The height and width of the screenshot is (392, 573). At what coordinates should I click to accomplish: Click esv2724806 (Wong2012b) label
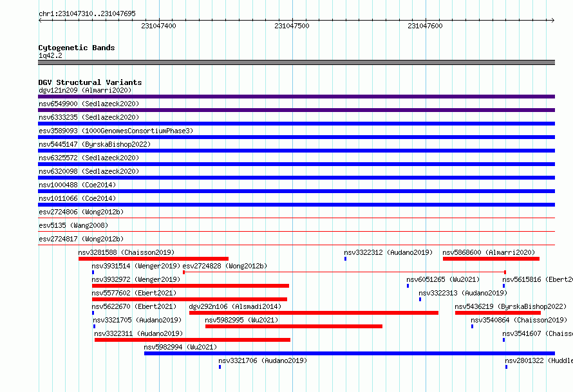[x=81, y=212]
